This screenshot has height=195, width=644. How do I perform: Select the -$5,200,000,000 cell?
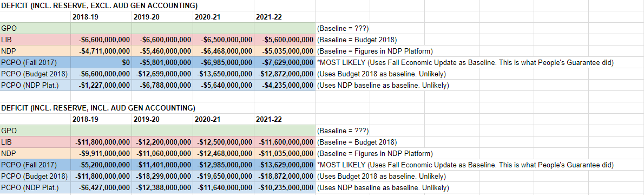pyautogui.click(x=101, y=165)
